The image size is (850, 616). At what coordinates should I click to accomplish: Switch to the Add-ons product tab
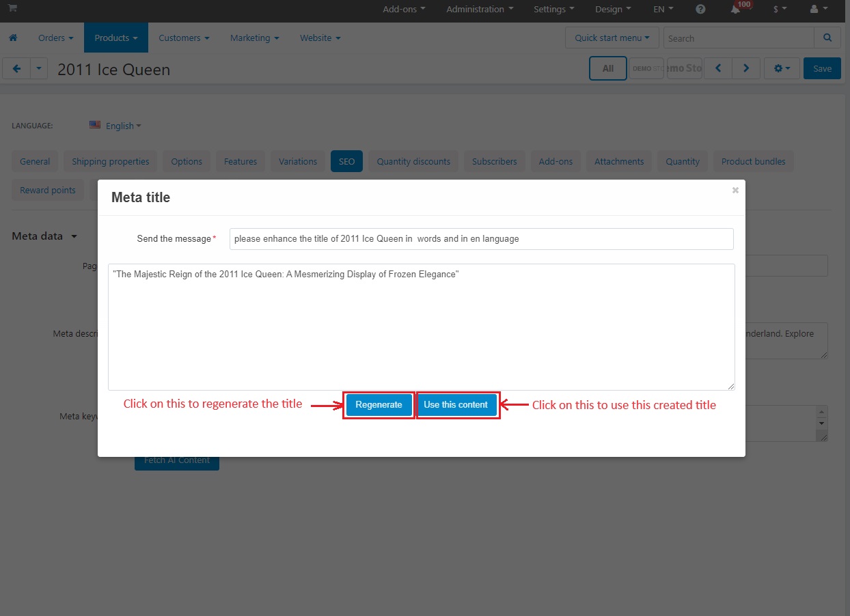tap(556, 162)
